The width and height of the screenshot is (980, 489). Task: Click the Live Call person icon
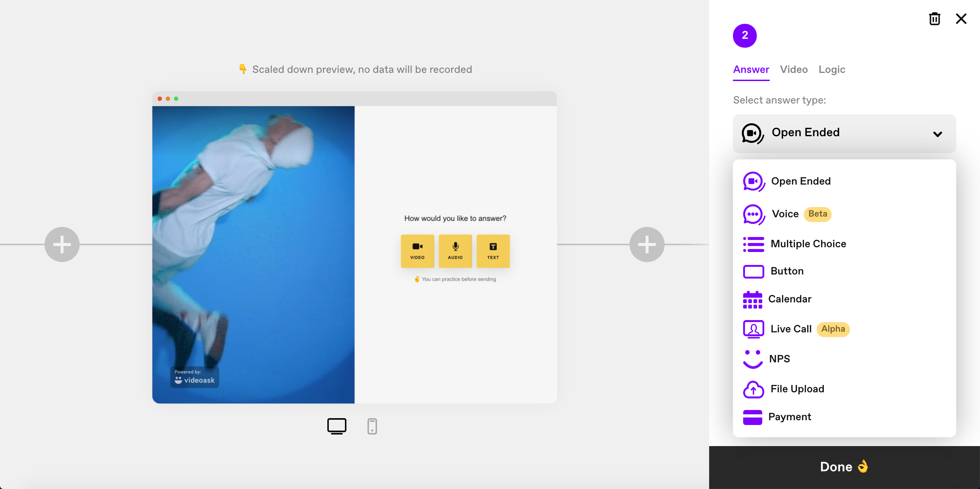click(x=753, y=329)
